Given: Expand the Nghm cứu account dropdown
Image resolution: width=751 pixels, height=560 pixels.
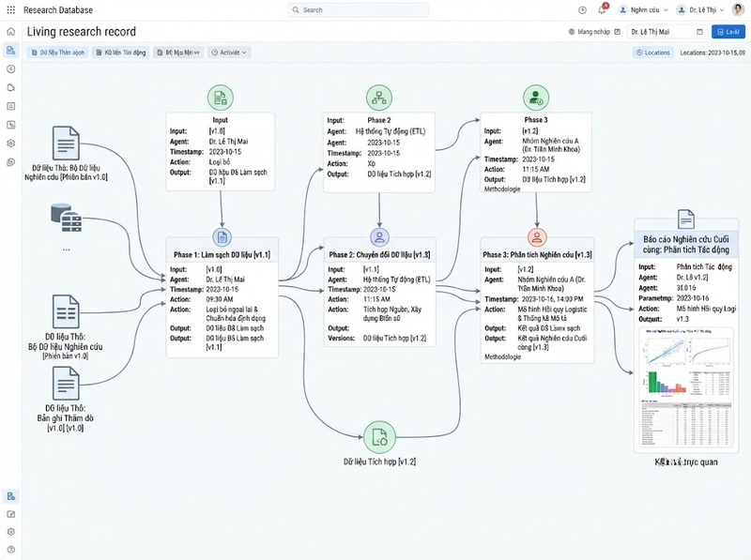Looking at the screenshot, I should tap(643, 10).
